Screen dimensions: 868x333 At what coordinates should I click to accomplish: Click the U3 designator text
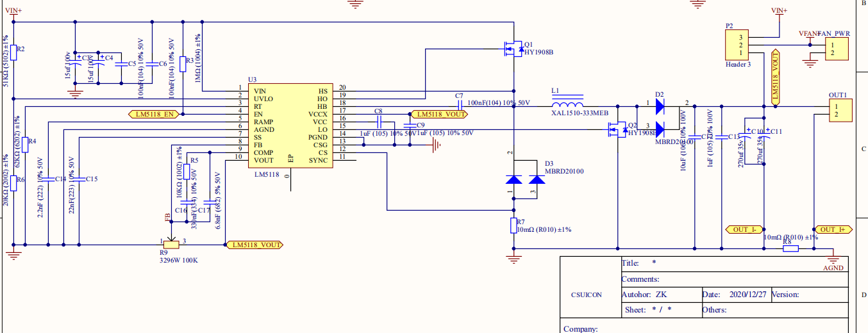(252, 80)
